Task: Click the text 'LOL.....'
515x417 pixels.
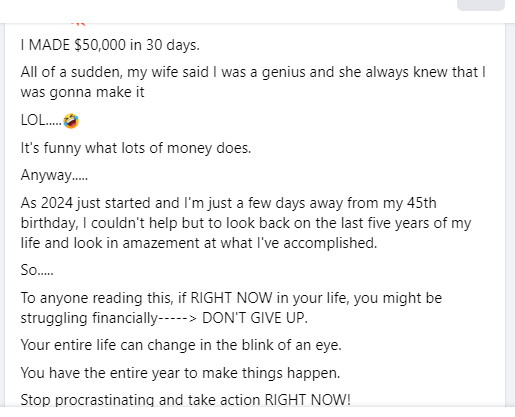Action: [41, 120]
